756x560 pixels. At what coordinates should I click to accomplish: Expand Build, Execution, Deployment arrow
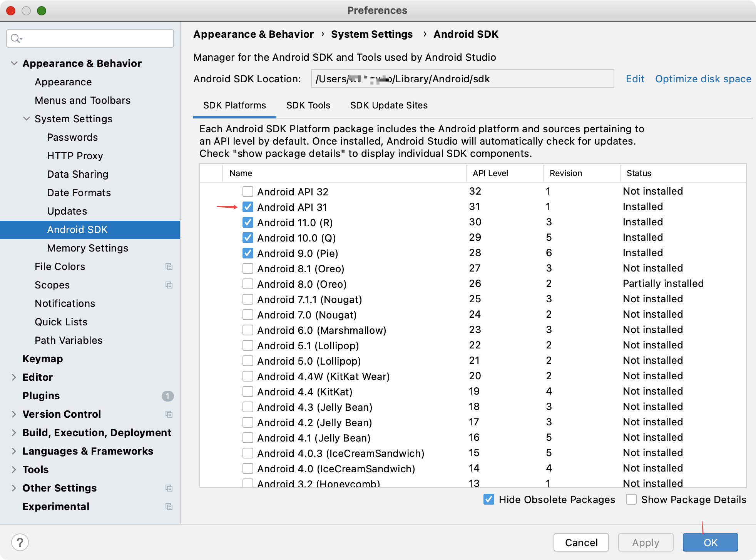tap(14, 432)
